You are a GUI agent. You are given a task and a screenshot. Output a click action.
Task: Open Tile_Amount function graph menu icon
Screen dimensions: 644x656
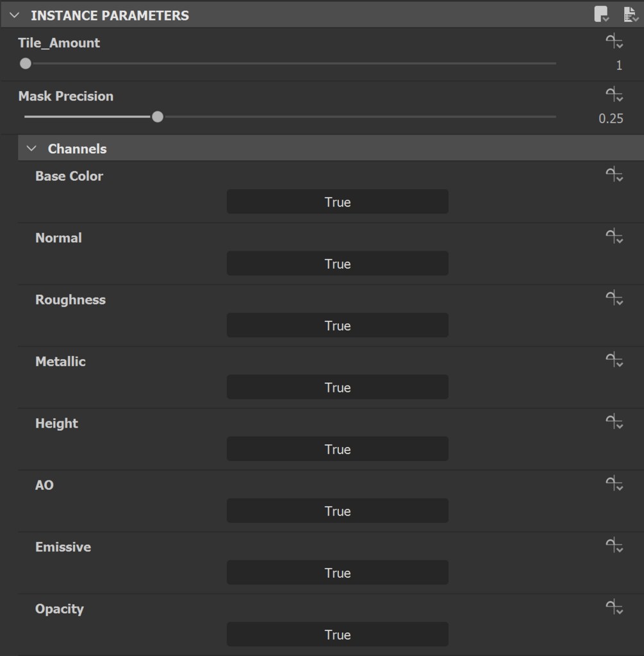tap(614, 42)
